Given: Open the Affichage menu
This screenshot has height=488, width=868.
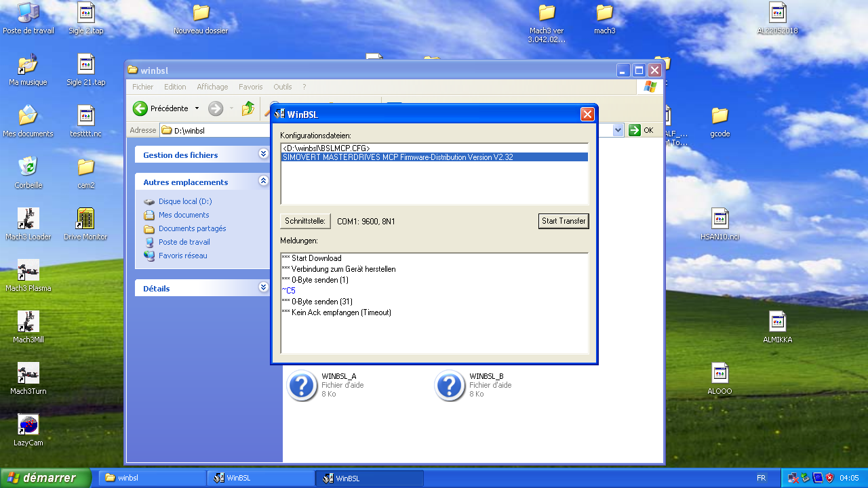Looking at the screenshot, I should [212, 87].
